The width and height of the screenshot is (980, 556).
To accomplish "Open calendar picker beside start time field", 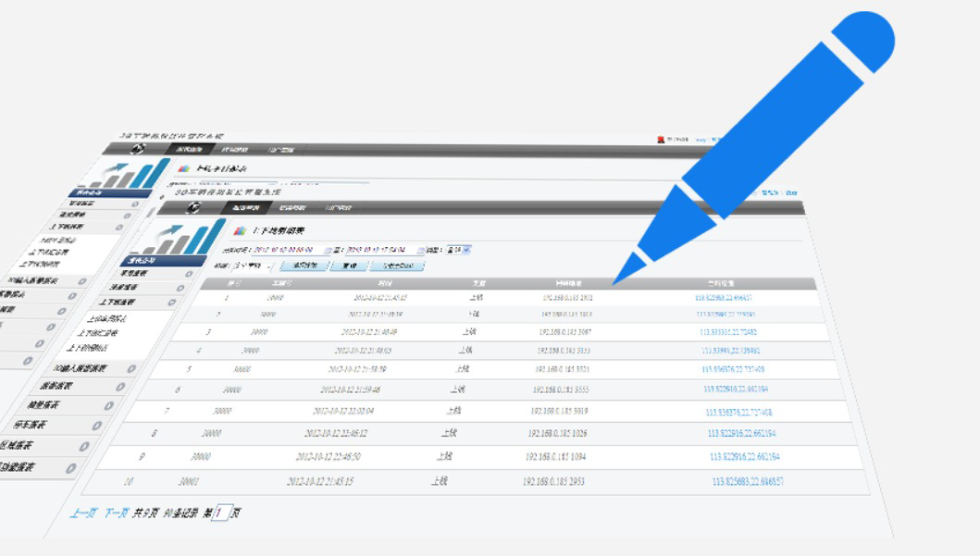I will click(326, 250).
